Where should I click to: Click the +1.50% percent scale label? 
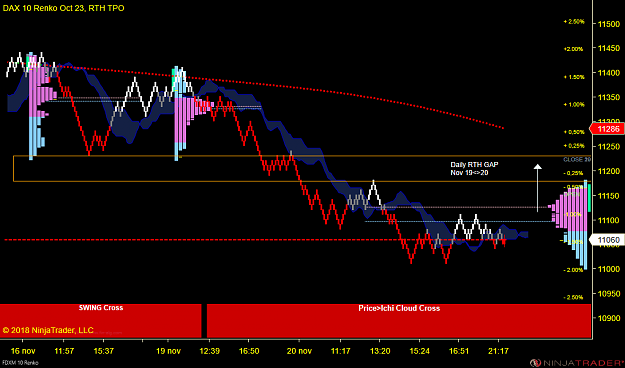[574, 77]
